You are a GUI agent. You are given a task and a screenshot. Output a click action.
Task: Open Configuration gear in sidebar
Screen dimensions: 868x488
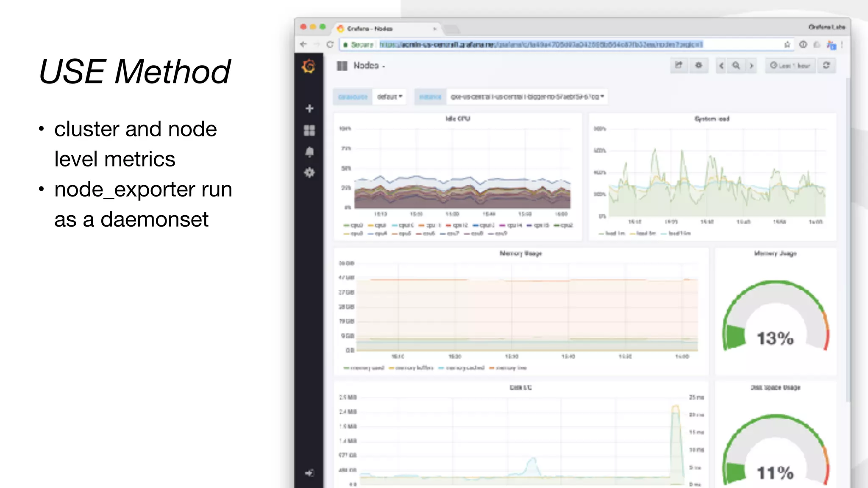pos(309,173)
